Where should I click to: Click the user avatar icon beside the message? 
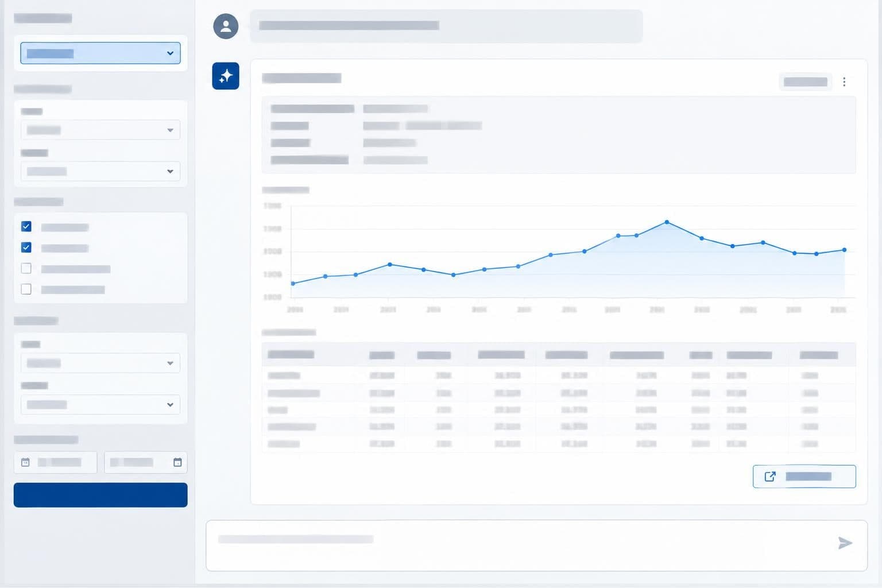click(x=226, y=26)
